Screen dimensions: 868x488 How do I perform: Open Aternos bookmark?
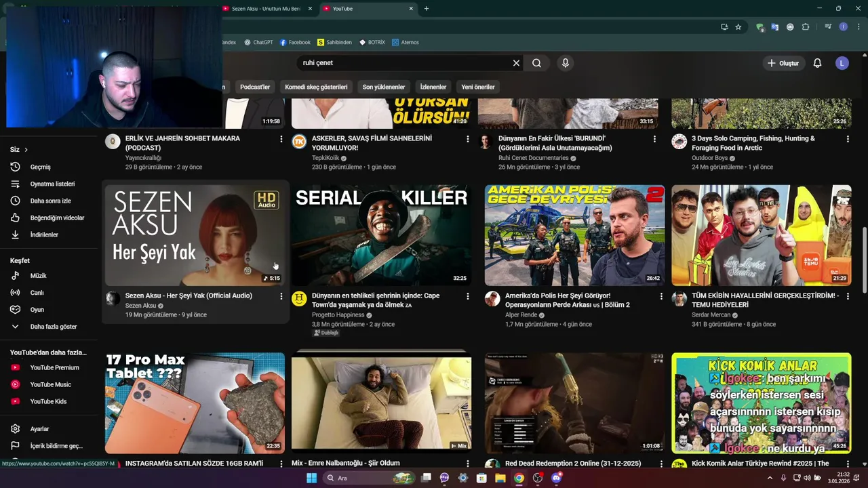pyautogui.click(x=405, y=42)
